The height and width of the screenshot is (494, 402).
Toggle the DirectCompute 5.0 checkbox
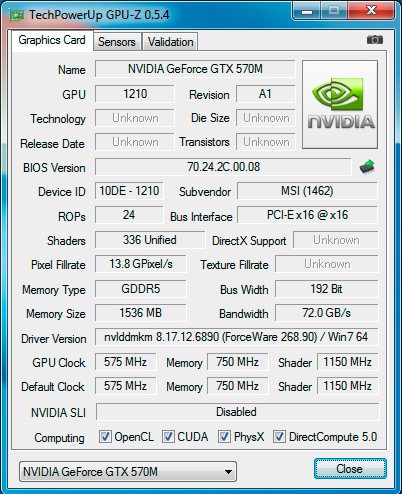click(279, 436)
